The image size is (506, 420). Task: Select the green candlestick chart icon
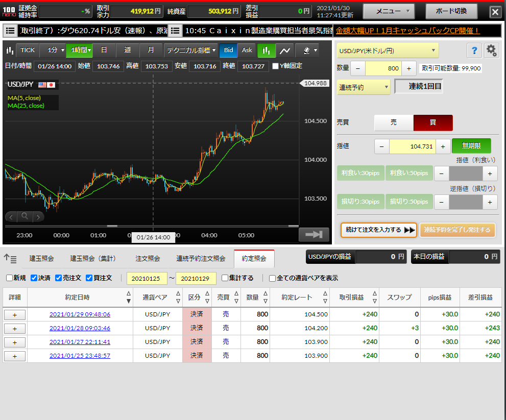[x=266, y=51]
